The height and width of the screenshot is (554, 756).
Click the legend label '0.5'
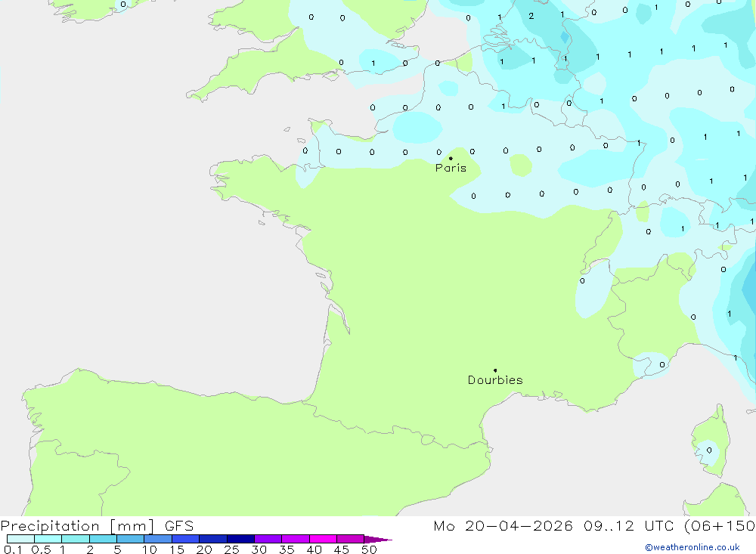(x=41, y=549)
